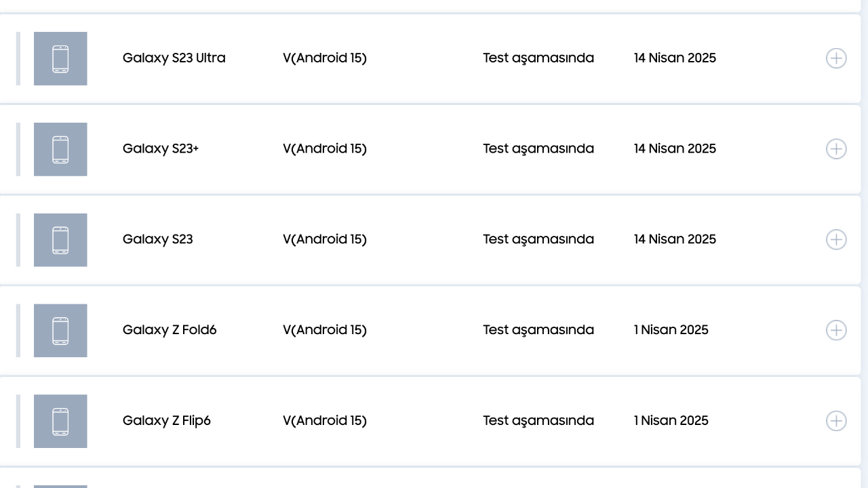Image resolution: width=868 pixels, height=488 pixels.
Task: Click the Galaxy S23+ phone thumbnail icon
Action: (x=60, y=149)
